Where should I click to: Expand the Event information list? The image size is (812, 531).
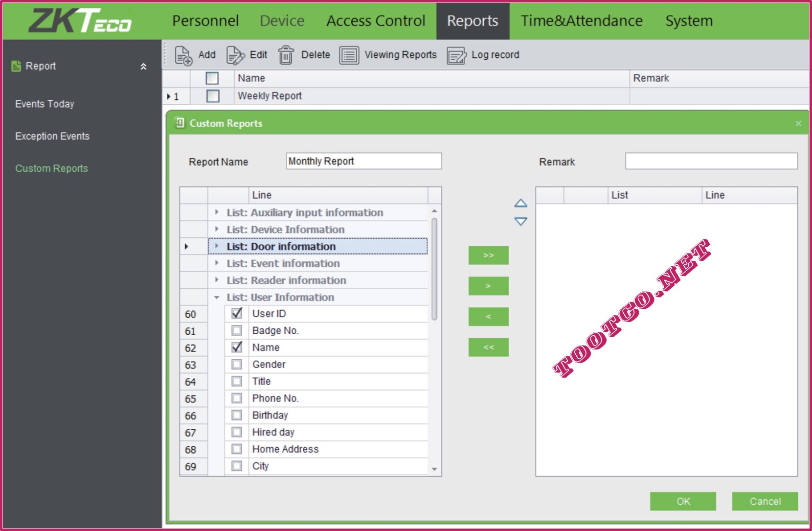pos(217,263)
